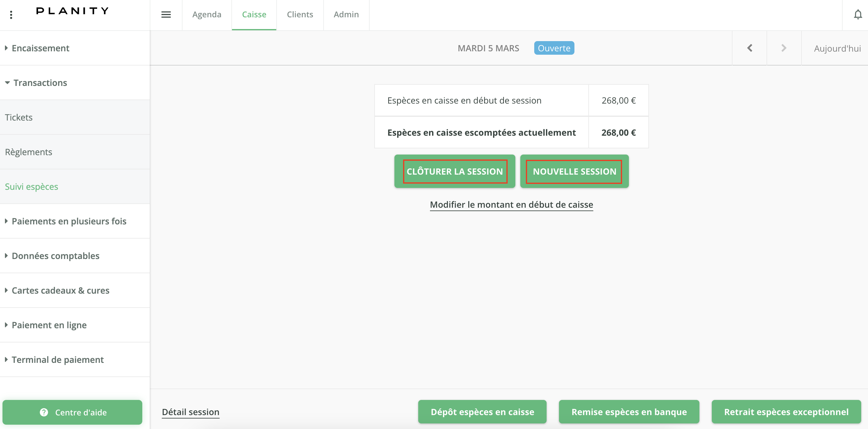Viewport: 868px width, 429px height.
Task: Click the three-dot menu beside Planity logo
Action: point(11,15)
